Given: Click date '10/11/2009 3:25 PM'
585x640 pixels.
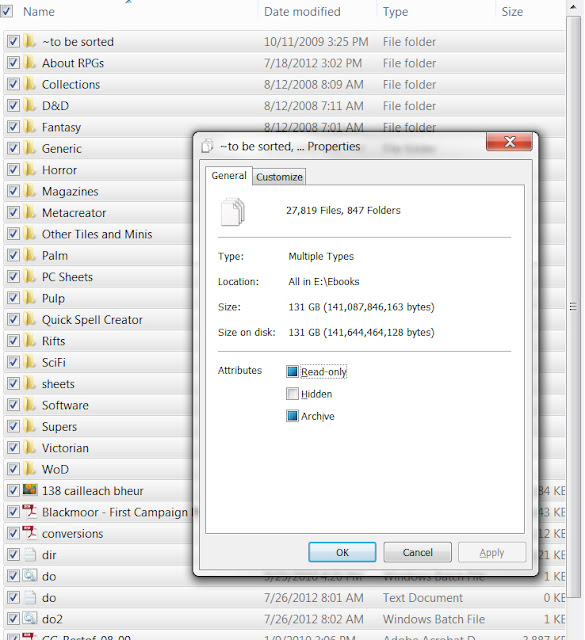Looking at the screenshot, I should click(316, 42).
